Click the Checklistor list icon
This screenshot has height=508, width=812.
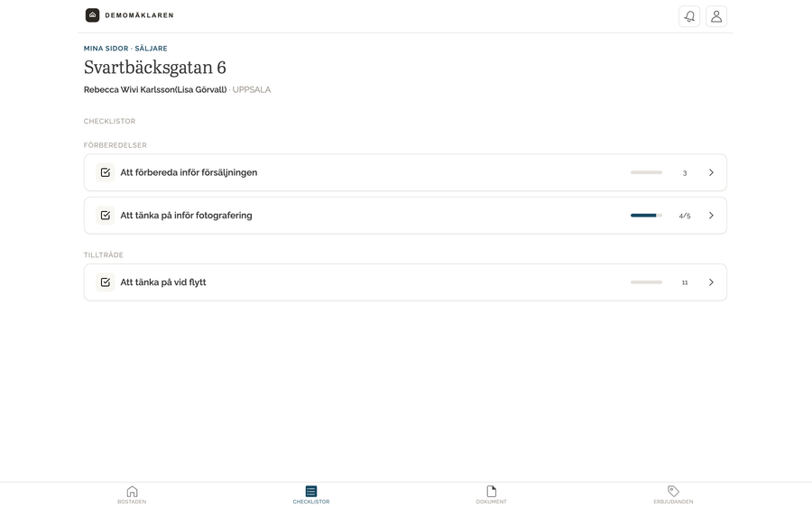point(311,491)
